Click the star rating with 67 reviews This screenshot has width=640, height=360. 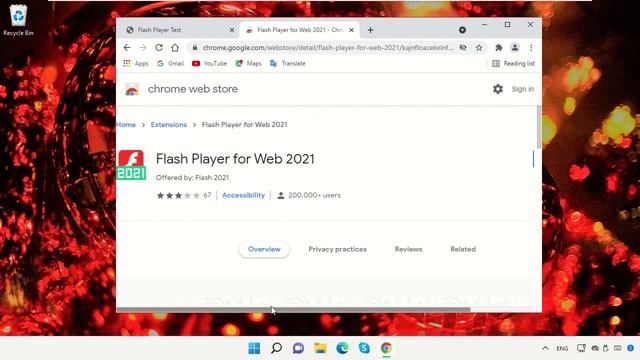click(x=184, y=196)
